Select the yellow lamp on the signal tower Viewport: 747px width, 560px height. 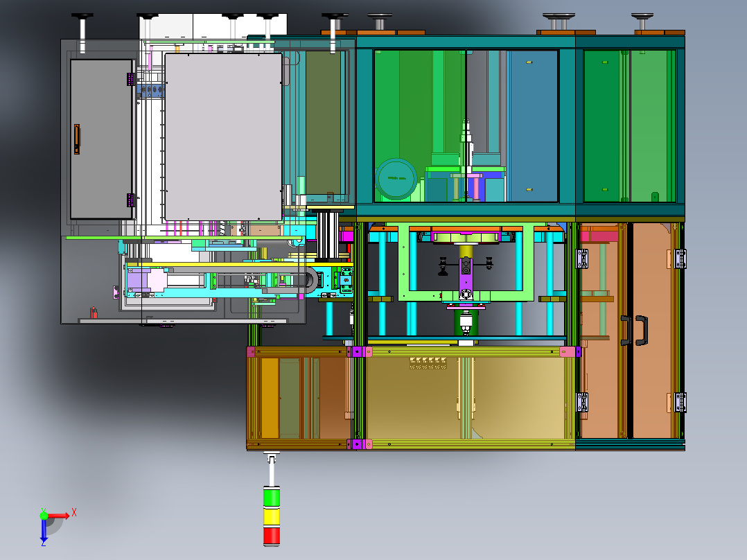point(272,517)
